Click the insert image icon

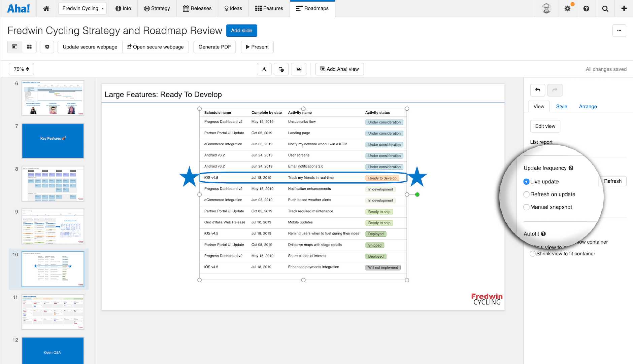(299, 69)
